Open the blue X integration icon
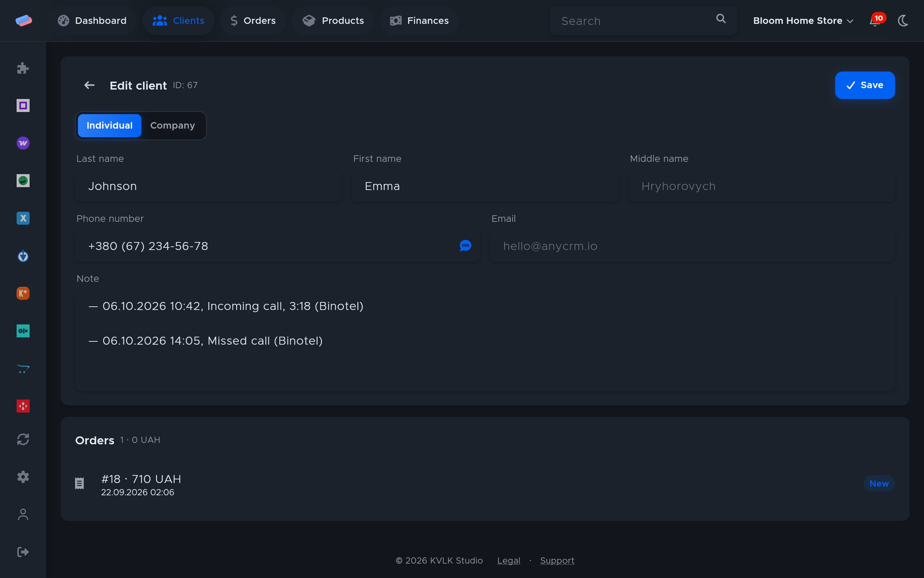This screenshot has height=578, width=924. (23, 218)
